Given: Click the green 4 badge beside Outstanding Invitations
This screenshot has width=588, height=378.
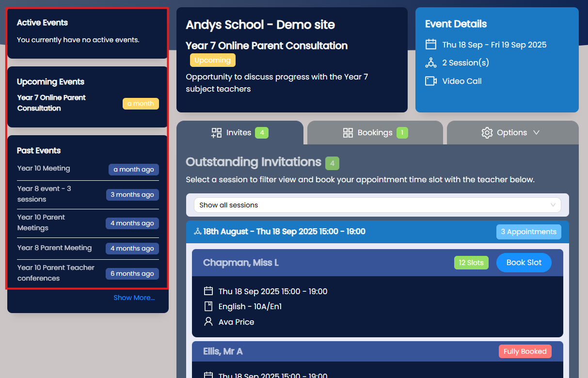Looking at the screenshot, I should [332, 164].
